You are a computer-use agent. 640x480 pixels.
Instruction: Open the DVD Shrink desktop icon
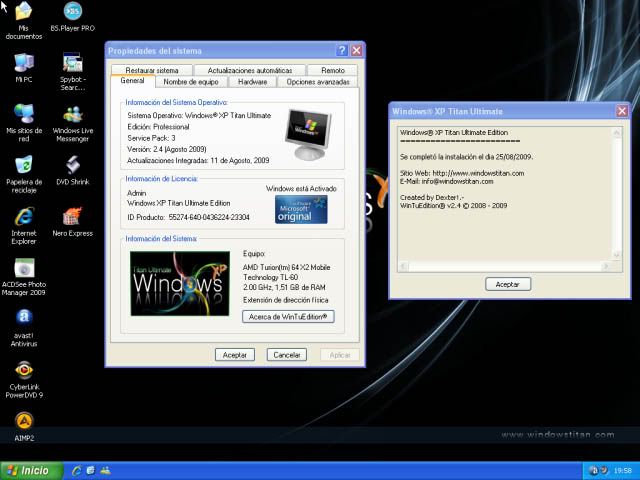(x=73, y=170)
